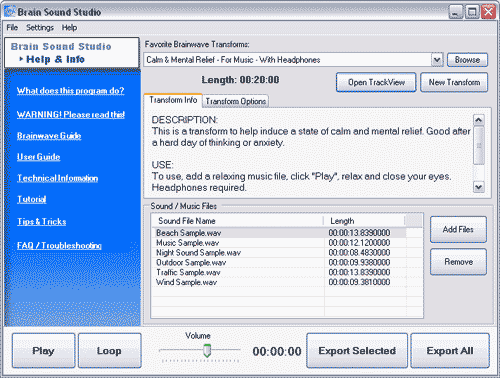
Task: Open the Brainwave Guide link
Action: point(49,136)
